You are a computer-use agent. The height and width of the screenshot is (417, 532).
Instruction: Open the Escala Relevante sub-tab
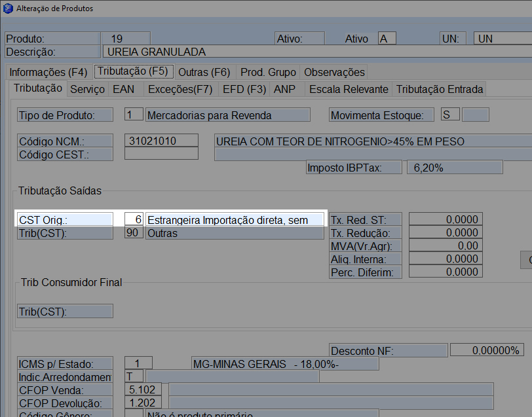(349, 89)
